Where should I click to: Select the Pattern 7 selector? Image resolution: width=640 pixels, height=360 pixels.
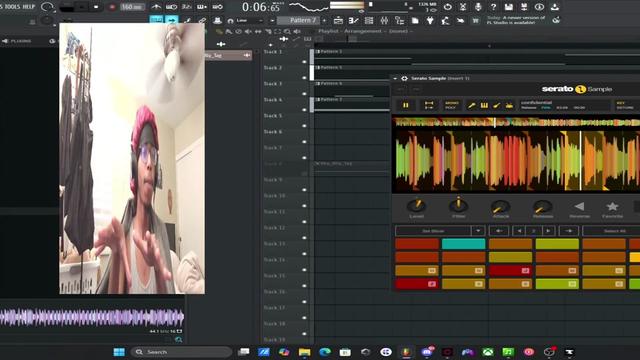[298, 20]
